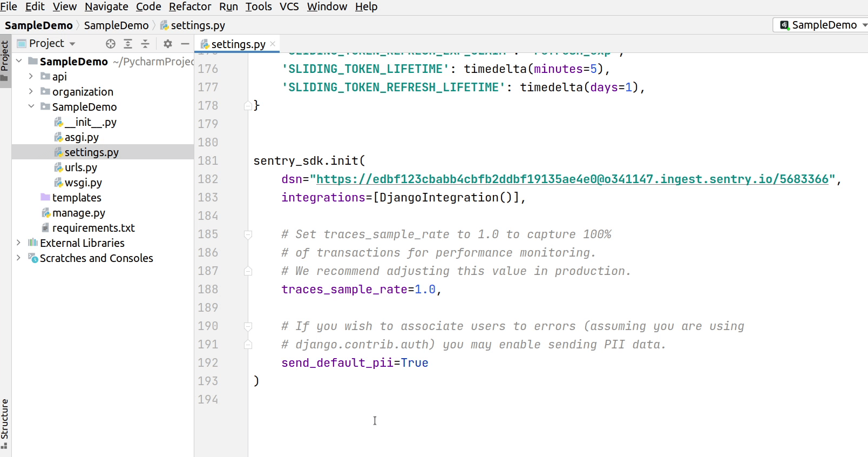Expand the organization folder
Image resolution: width=868 pixels, height=457 pixels.
click(x=31, y=91)
